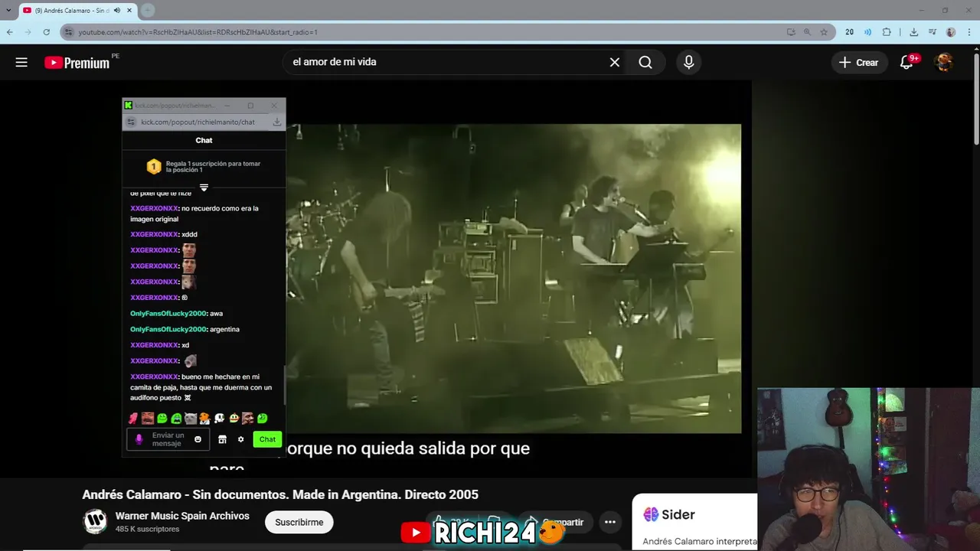Collapse the Kick leaderboard banner arrow

point(204,187)
